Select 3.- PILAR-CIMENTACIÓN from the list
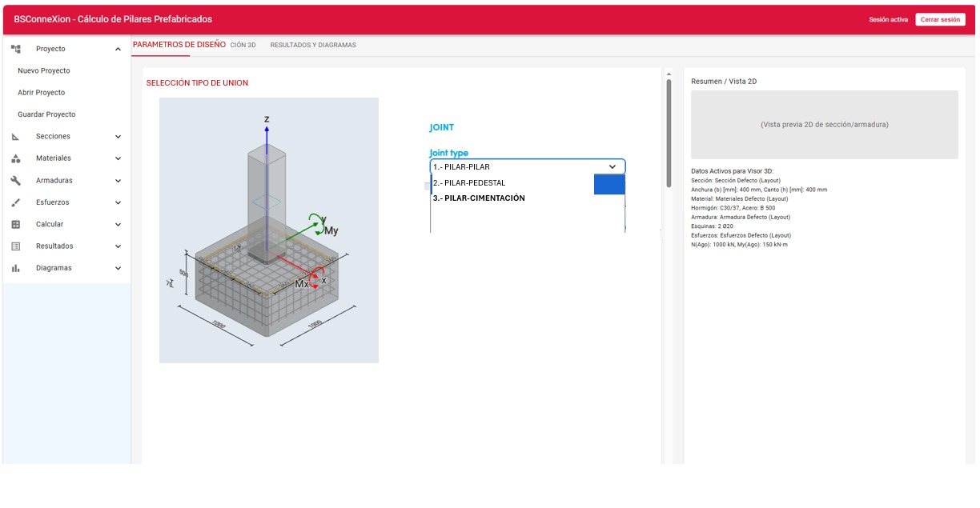The image size is (980, 508). (479, 198)
